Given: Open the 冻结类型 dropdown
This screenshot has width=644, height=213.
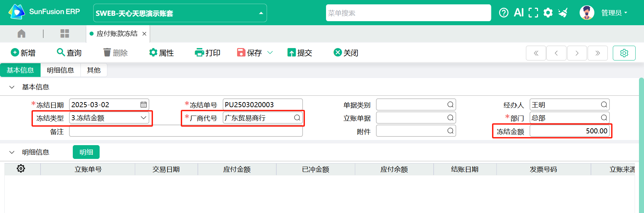Looking at the screenshot, I should pos(109,118).
